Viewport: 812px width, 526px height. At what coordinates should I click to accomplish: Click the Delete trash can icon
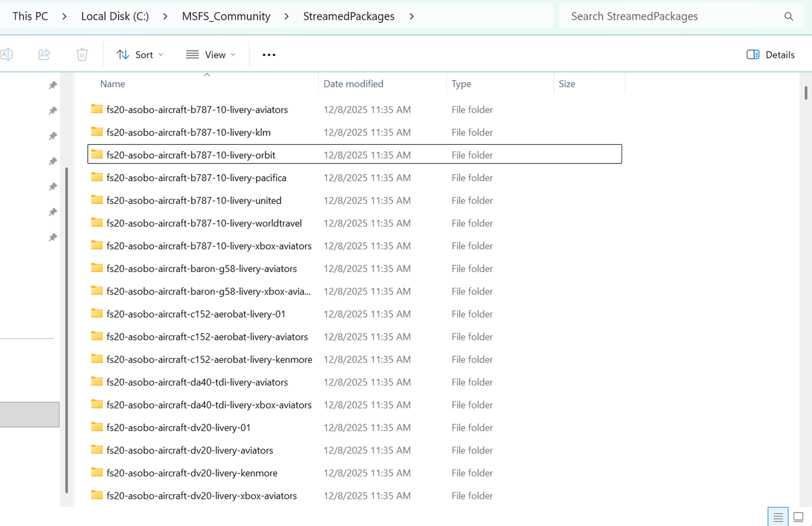click(82, 55)
